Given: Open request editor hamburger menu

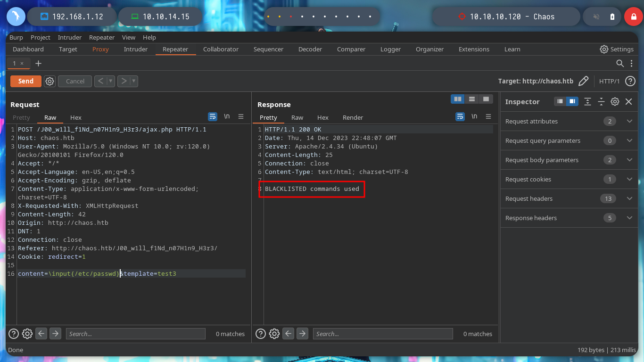Looking at the screenshot, I should pyautogui.click(x=241, y=116).
